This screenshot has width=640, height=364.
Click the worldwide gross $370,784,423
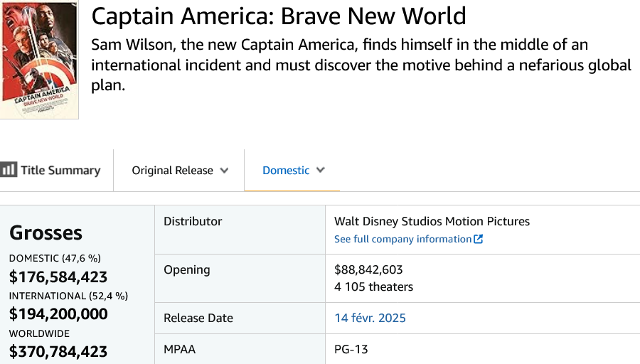pyautogui.click(x=58, y=351)
